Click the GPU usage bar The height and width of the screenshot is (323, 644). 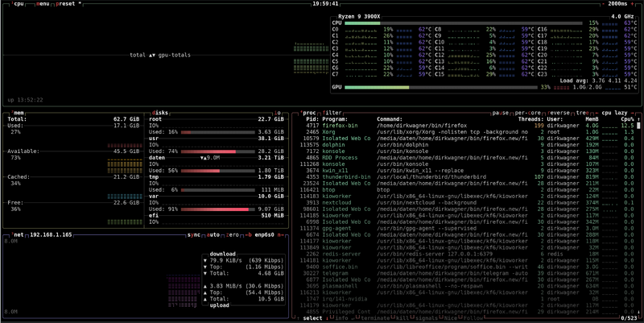(x=440, y=87)
